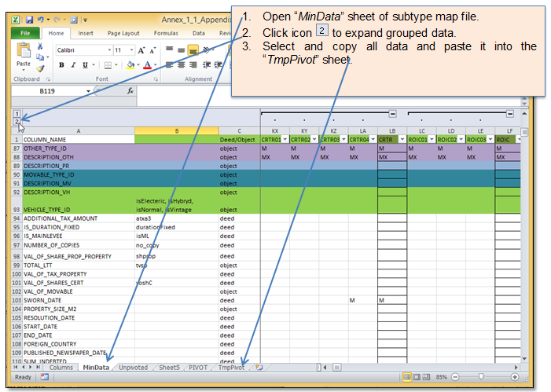The width and height of the screenshot is (551, 392).
Task: Switch to the Unpivoted sheet tab
Action: [133, 367]
